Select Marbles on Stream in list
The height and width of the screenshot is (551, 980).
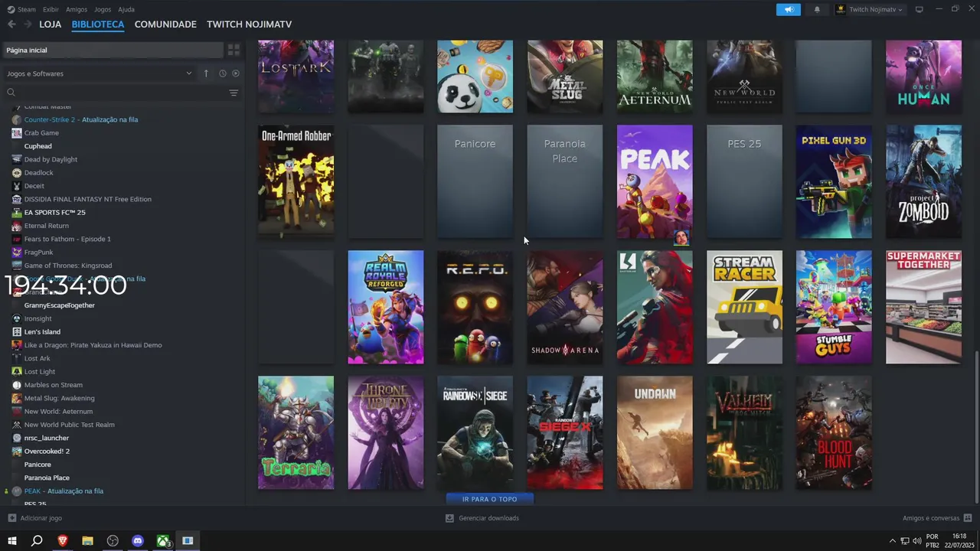[x=53, y=385]
